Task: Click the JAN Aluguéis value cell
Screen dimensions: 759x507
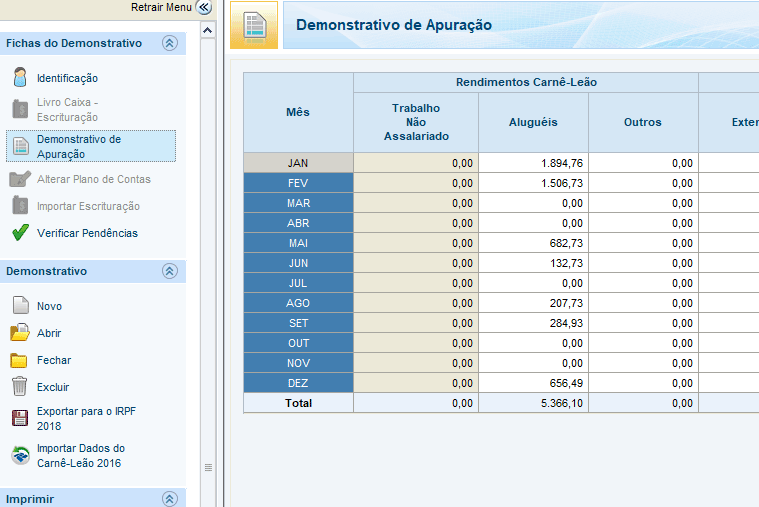Action: click(533, 163)
